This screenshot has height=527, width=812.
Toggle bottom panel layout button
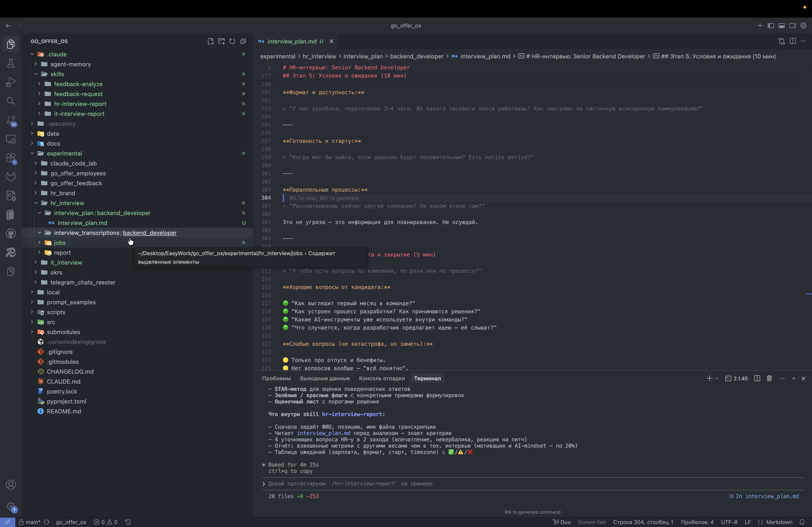click(782, 25)
